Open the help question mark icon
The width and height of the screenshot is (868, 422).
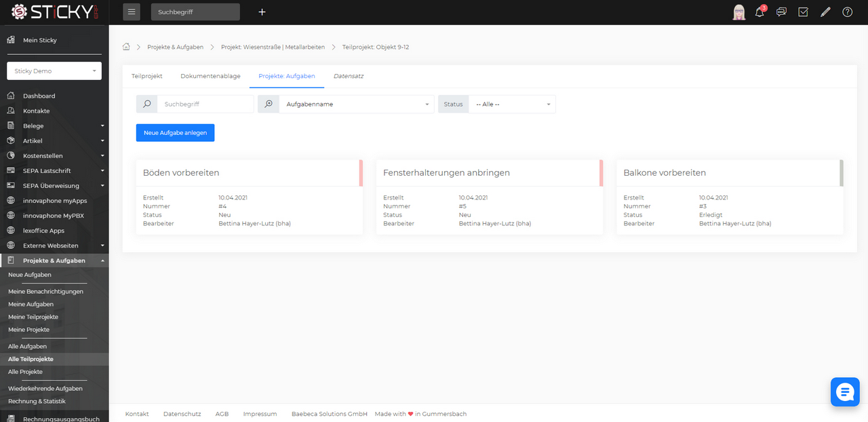point(847,12)
